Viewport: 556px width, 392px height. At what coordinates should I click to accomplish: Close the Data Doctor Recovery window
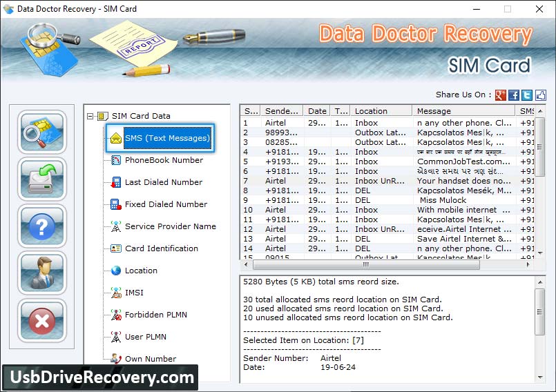click(539, 9)
